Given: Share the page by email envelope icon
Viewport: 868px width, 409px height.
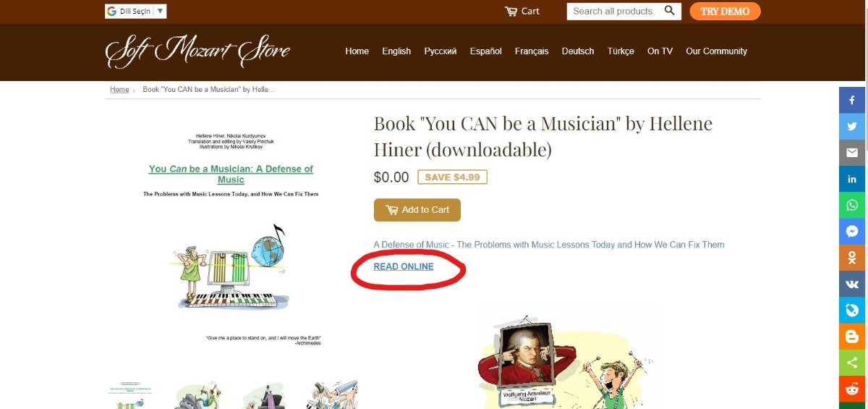Looking at the screenshot, I should [852, 153].
